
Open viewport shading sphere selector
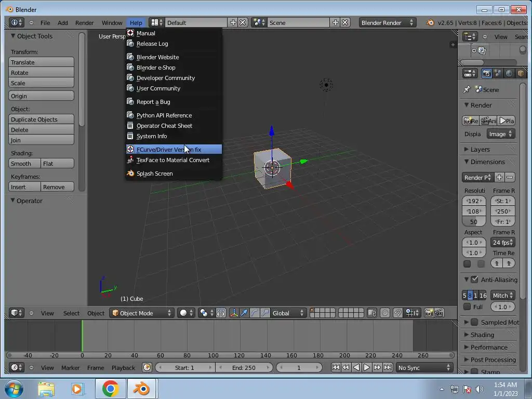(186, 313)
